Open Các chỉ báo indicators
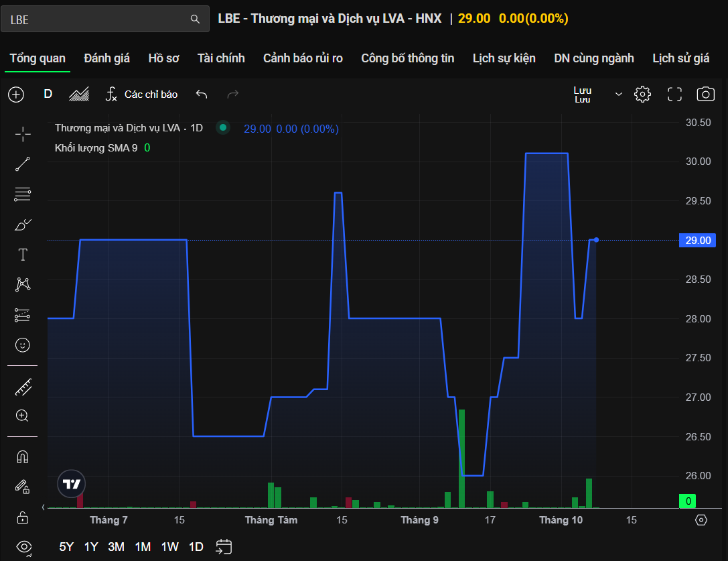Screen dimensions: 728x561 (x=141, y=95)
